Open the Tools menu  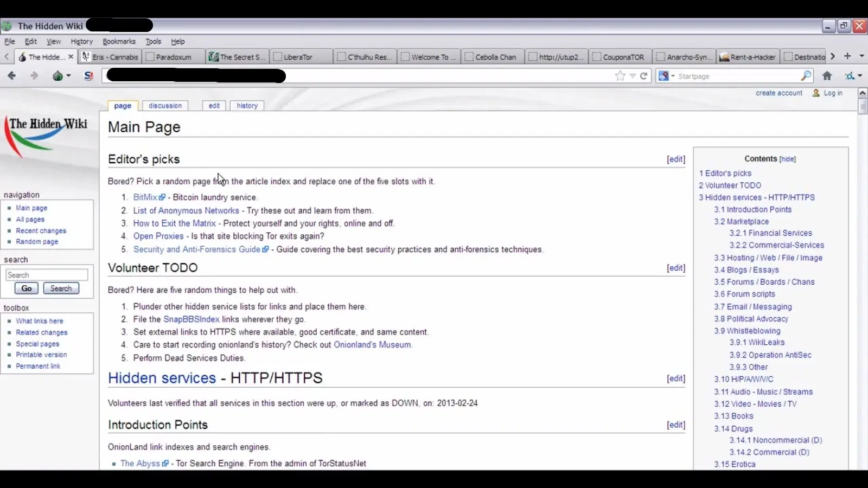point(153,41)
